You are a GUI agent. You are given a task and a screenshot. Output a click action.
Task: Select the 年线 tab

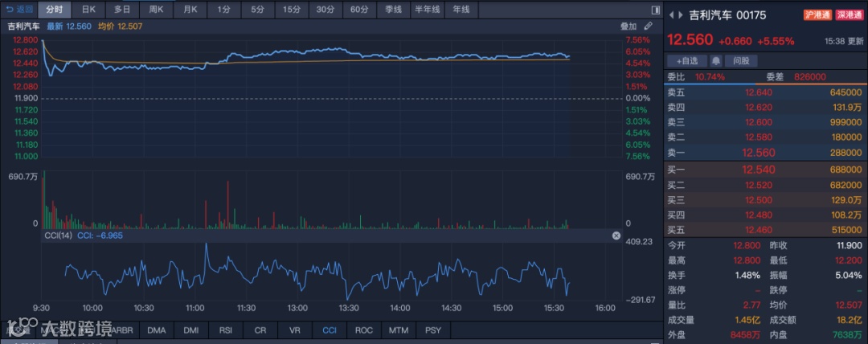[461, 10]
